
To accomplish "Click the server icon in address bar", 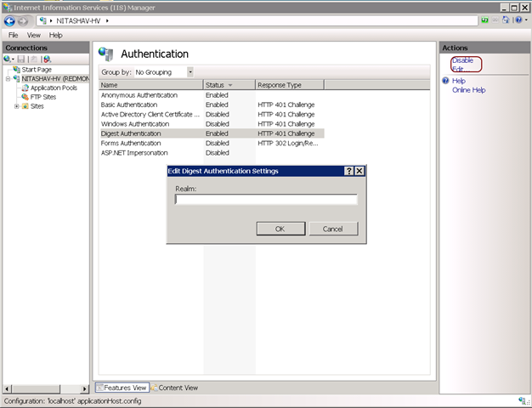I will [42, 20].
